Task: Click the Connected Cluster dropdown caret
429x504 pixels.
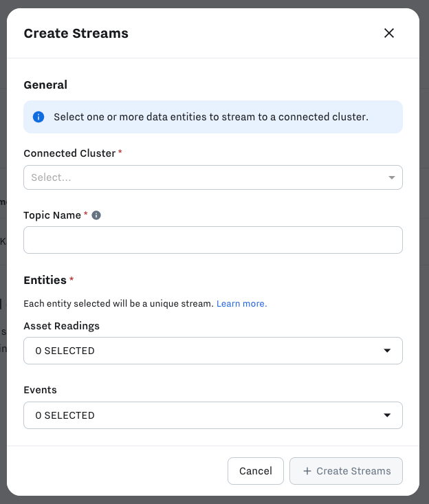Action: (392, 177)
